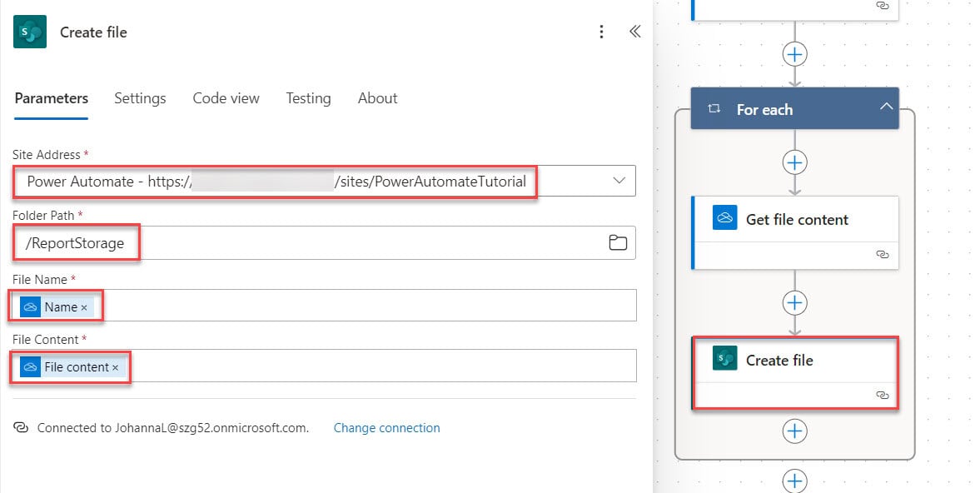Click the Change connection link
Viewport: 980px width, 493px height.
click(x=386, y=427)
